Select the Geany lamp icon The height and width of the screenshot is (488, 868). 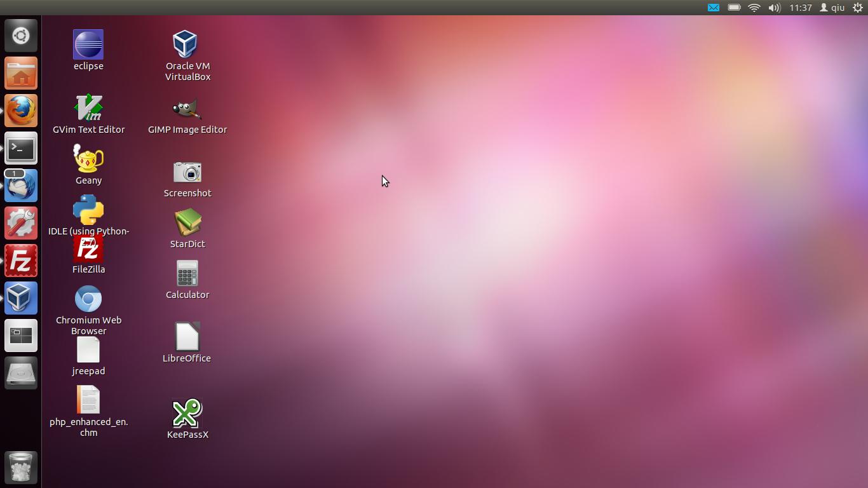pos(88,159)
